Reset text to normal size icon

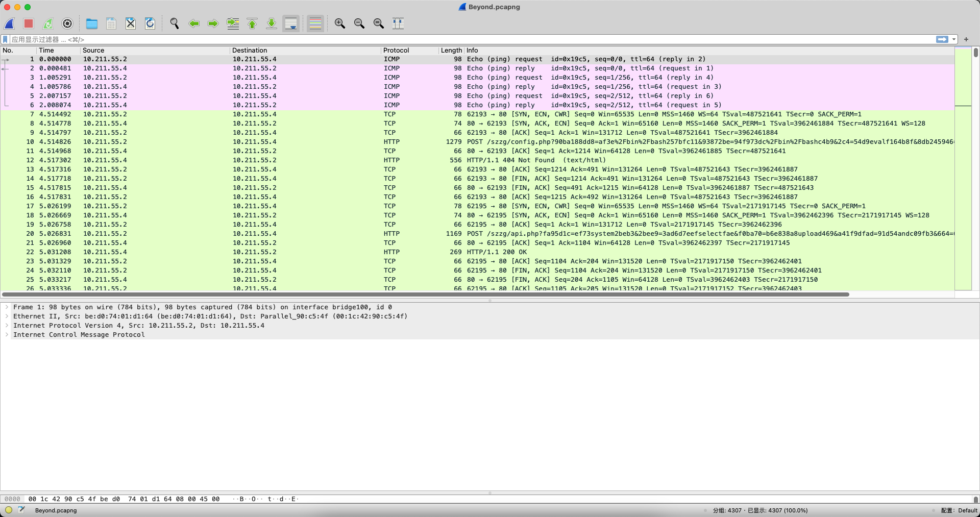click(x=379, y=23)
